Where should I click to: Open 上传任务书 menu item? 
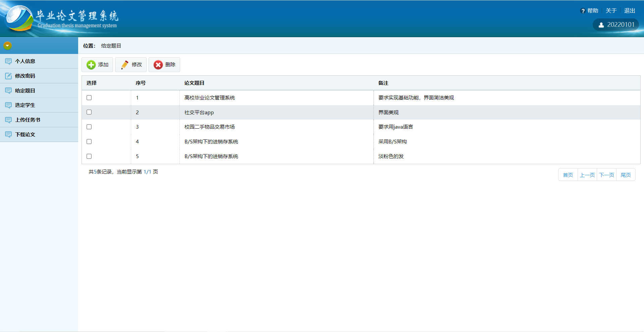pyautogui.click(x=39, y=120)
